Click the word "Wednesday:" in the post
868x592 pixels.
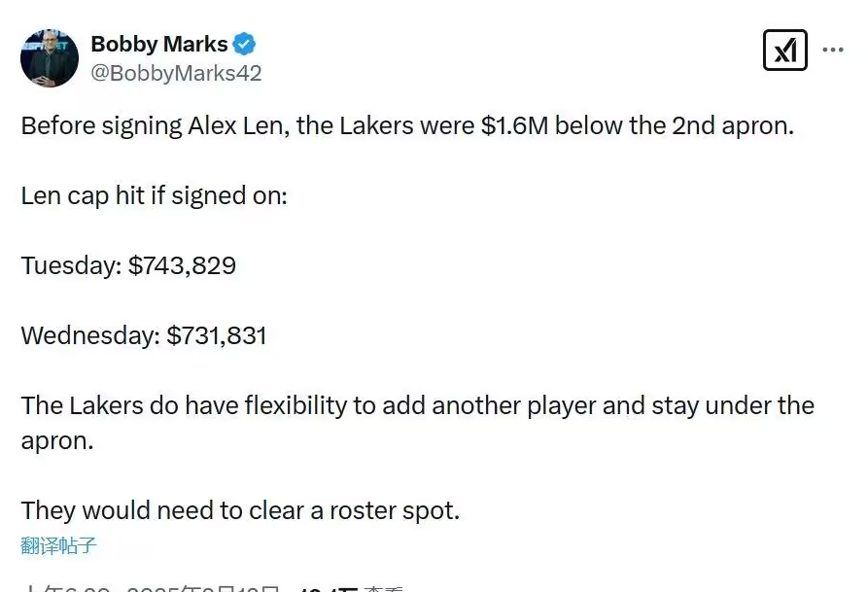click(90, 335)
